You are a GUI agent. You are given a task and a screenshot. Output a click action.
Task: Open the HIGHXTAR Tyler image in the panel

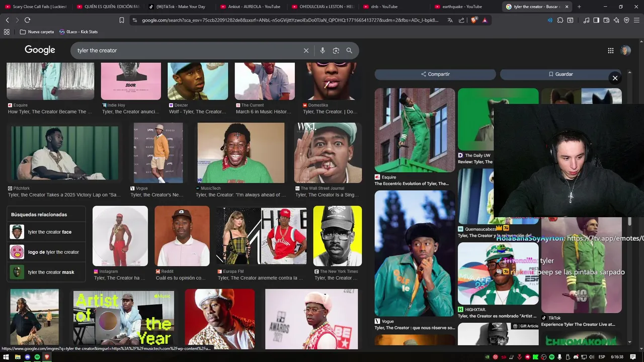[x=498, y=274]
